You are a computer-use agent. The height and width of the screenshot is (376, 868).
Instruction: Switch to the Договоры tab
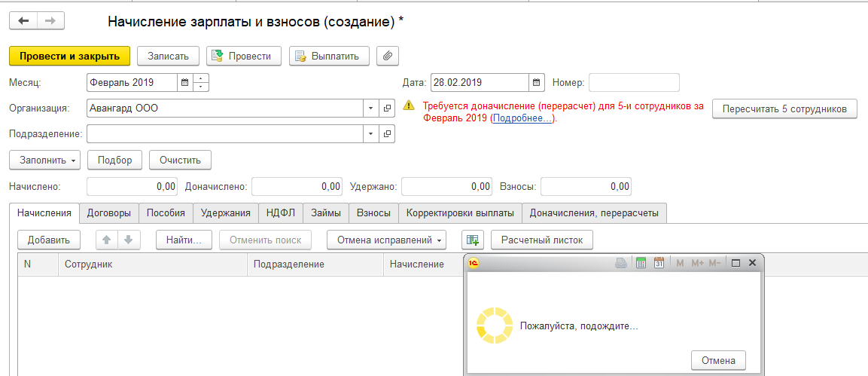click(109, 213)
